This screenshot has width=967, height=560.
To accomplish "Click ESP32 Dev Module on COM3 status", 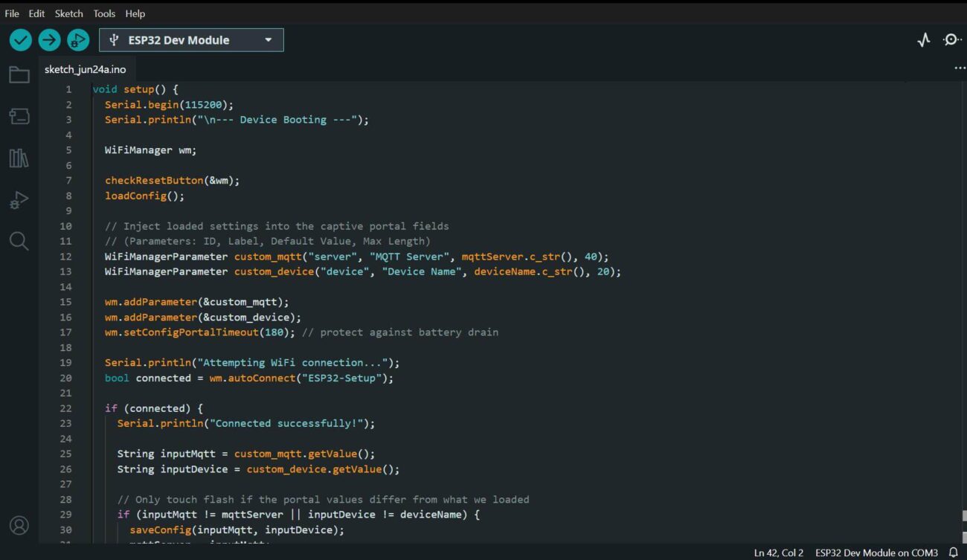I will click(x=877, y=553).
